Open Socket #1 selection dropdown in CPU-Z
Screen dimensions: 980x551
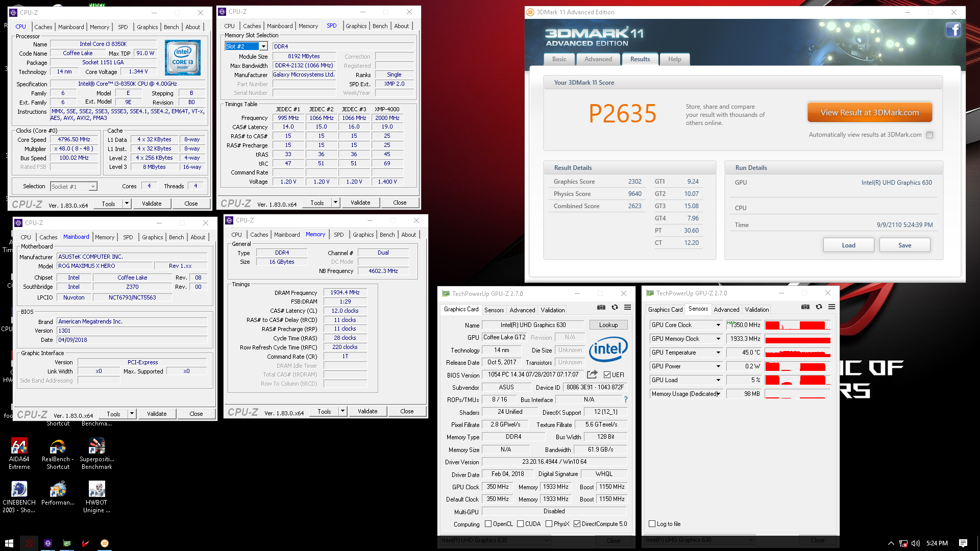93,187
